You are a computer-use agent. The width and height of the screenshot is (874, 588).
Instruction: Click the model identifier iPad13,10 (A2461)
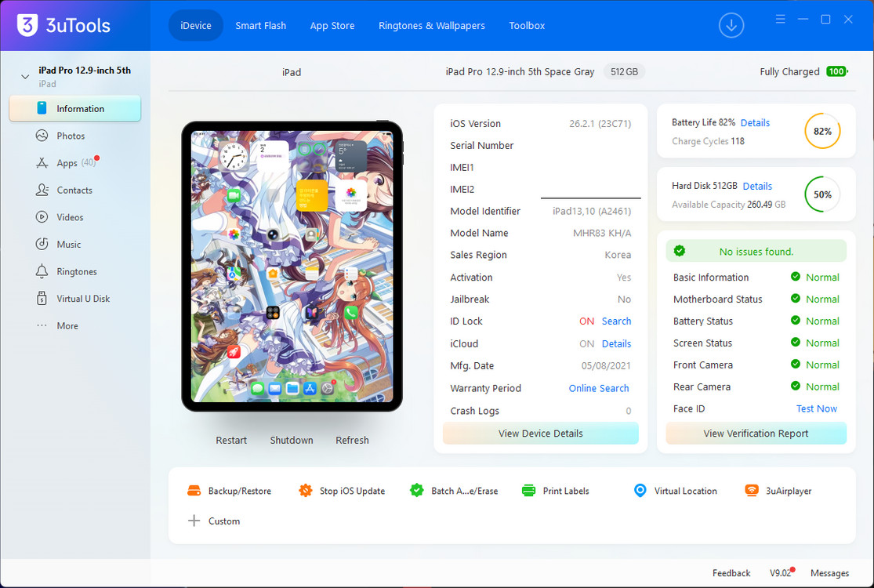[592, 211]
